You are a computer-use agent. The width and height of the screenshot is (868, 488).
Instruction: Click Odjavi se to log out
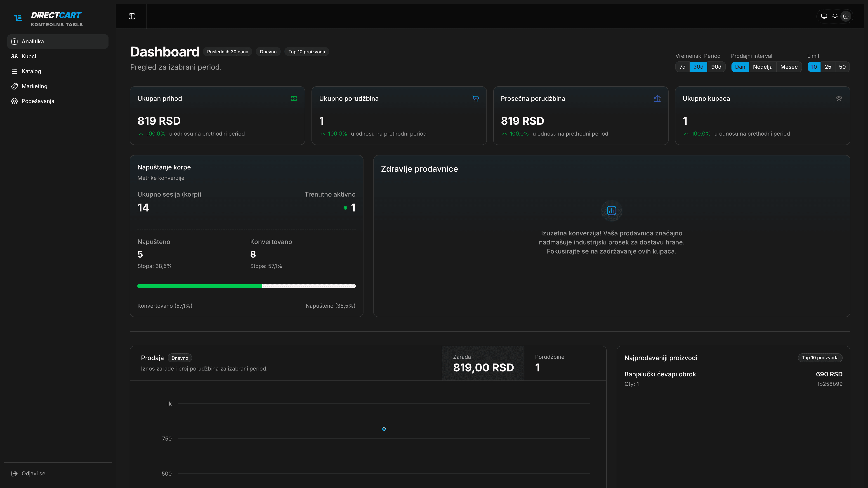[x=33, y=473]
